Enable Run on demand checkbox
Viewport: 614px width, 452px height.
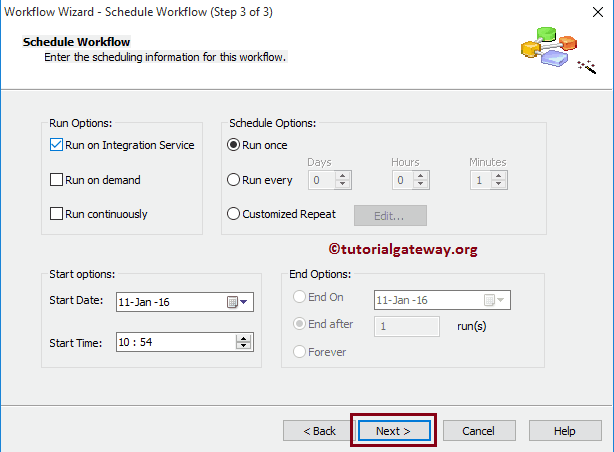[x=56, y=180]
